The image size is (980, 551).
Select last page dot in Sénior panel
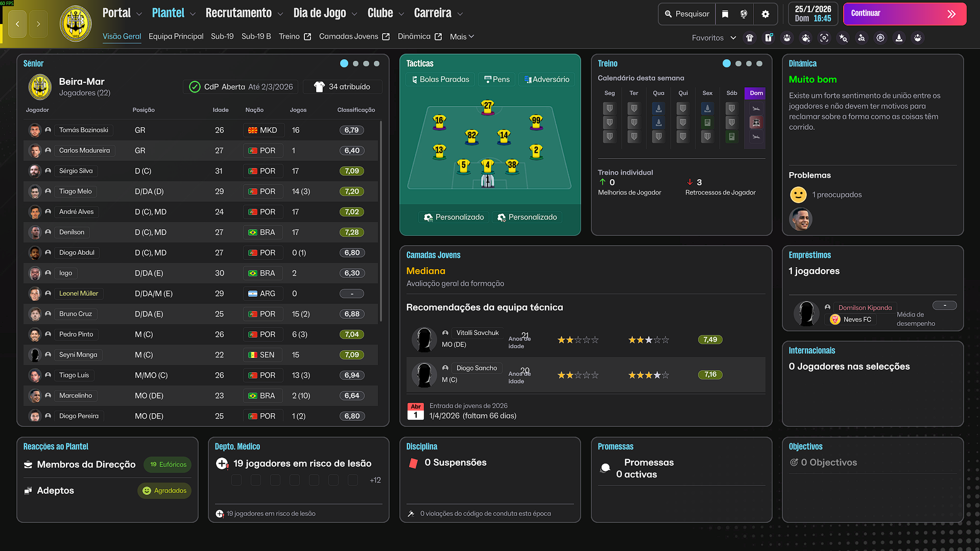tap(376, 64)
